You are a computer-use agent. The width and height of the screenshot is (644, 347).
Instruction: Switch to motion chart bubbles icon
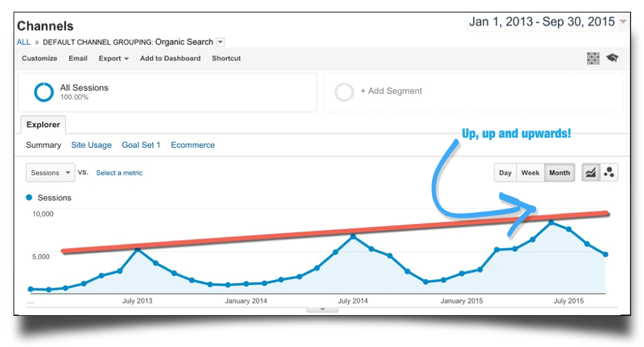click(x=609, y=173)
